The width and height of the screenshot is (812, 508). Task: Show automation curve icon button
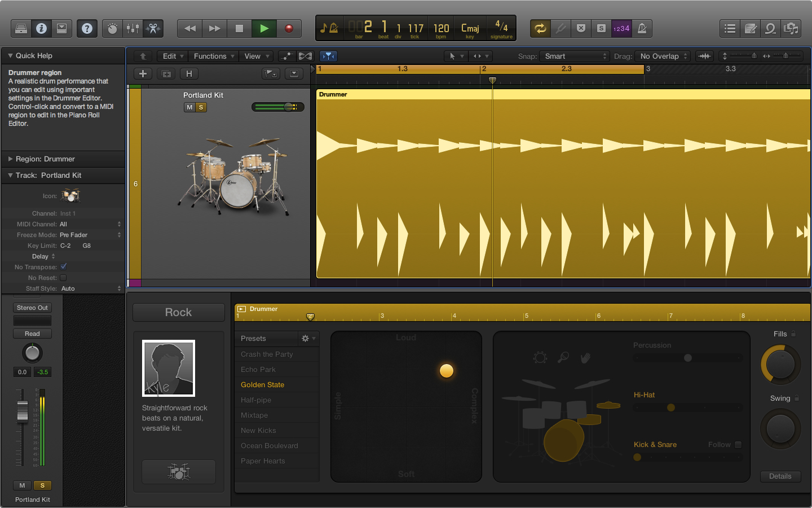tap(287, 56)
